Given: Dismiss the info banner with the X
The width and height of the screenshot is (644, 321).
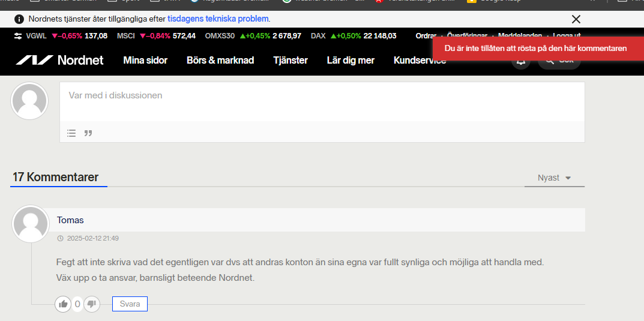Looking at the screenshot, I should click(x=576, y=19).
